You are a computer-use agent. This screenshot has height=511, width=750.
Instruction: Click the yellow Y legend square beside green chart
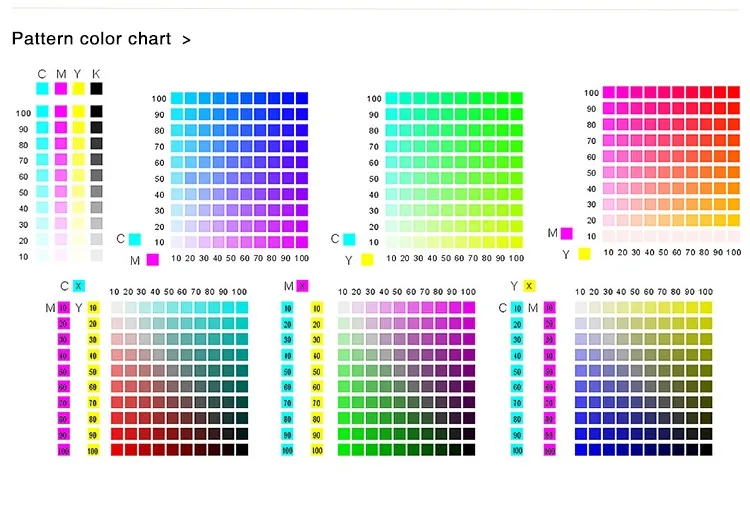coord(367,260)
